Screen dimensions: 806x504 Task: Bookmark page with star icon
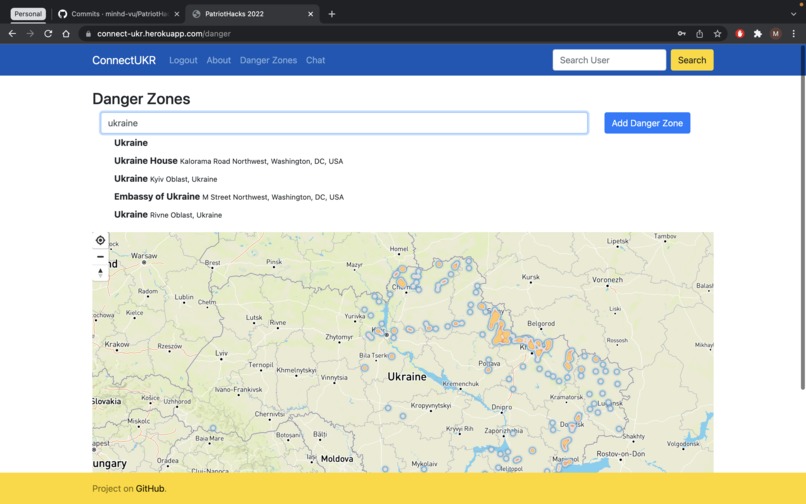point(718,34)
